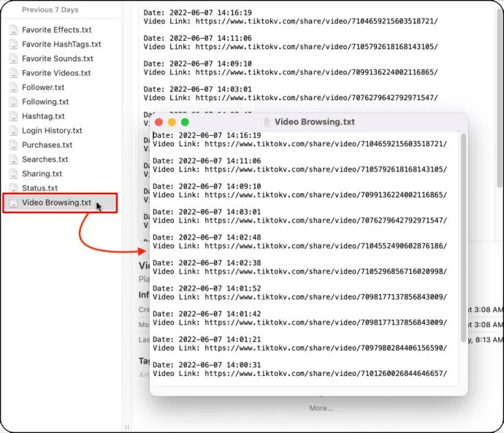Click date line 14:03:01 in front window
Viewport: 504px width, 433px height.
coord(207,212)
